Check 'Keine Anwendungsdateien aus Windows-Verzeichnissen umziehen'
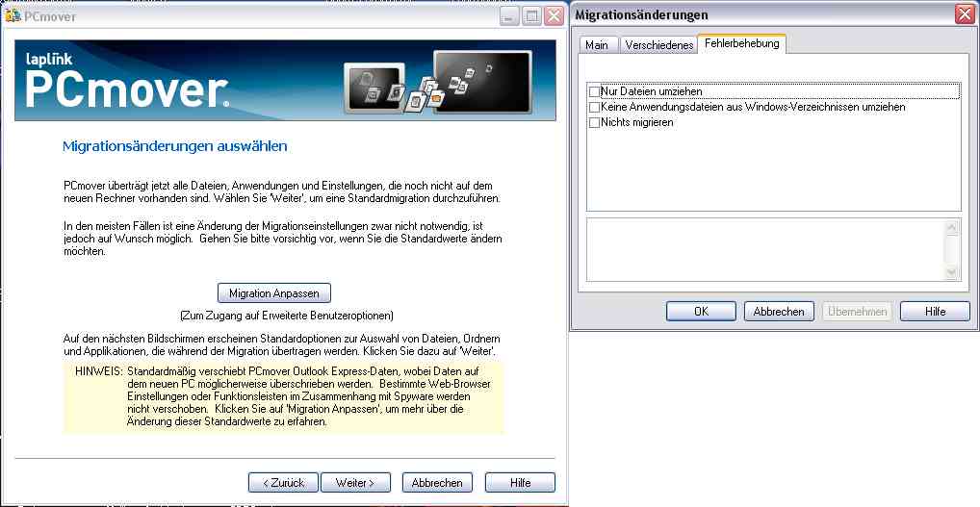This screenshot has width=980, height=507. coord(594,107)
